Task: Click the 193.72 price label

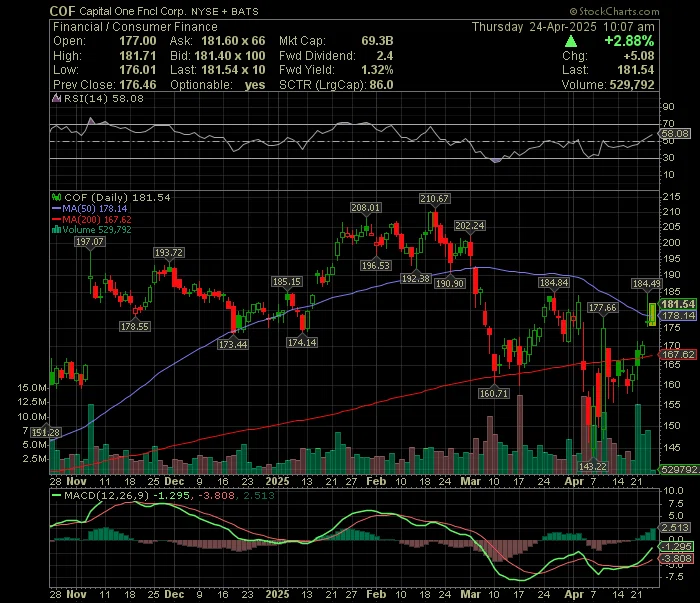Action: pyautogui.click(x=168, y=253)
